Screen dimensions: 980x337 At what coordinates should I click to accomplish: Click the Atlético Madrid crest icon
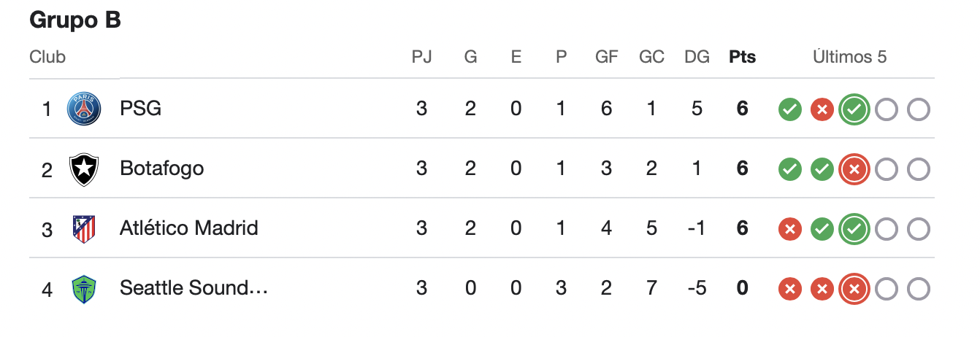(84, 229)
